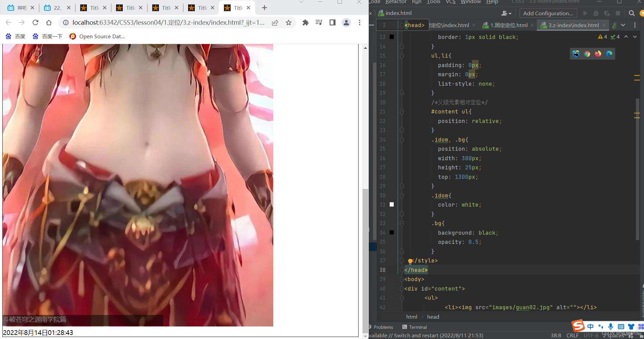Image resolution: width=644 pixels, height=339 pixels.
Task: Go back in Chrome history
Action: point(8,23)
